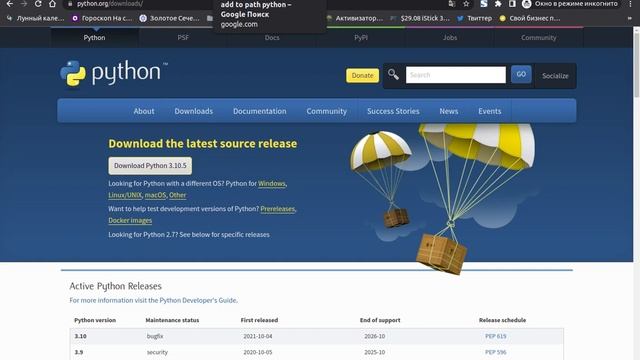Click the magnifying glass search icon
Screen dimensions: 640x360
point(393,74)
